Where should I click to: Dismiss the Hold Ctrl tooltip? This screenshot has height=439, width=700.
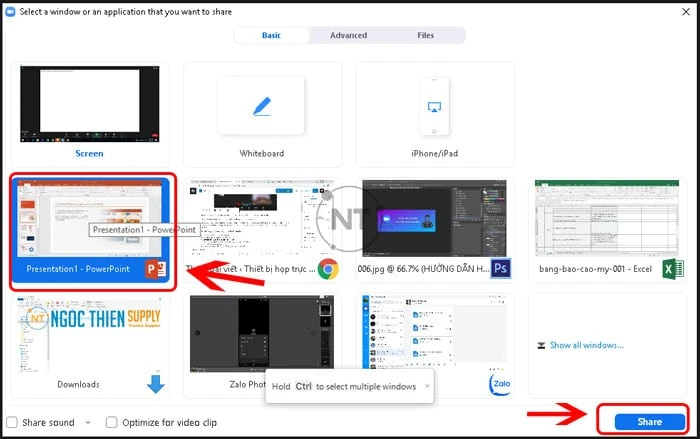[427, 386]
